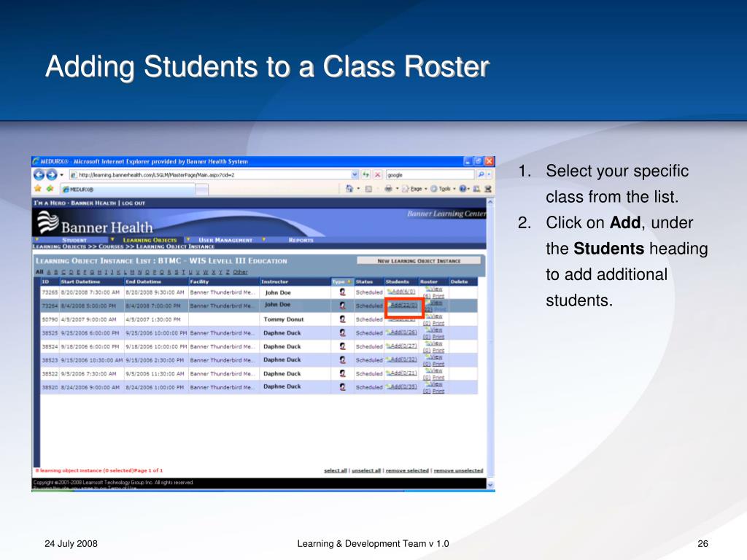The height and width of the screenshot is (560, 747).
Task: Open search provider options dropdown arrow
Action: [489, 175]
